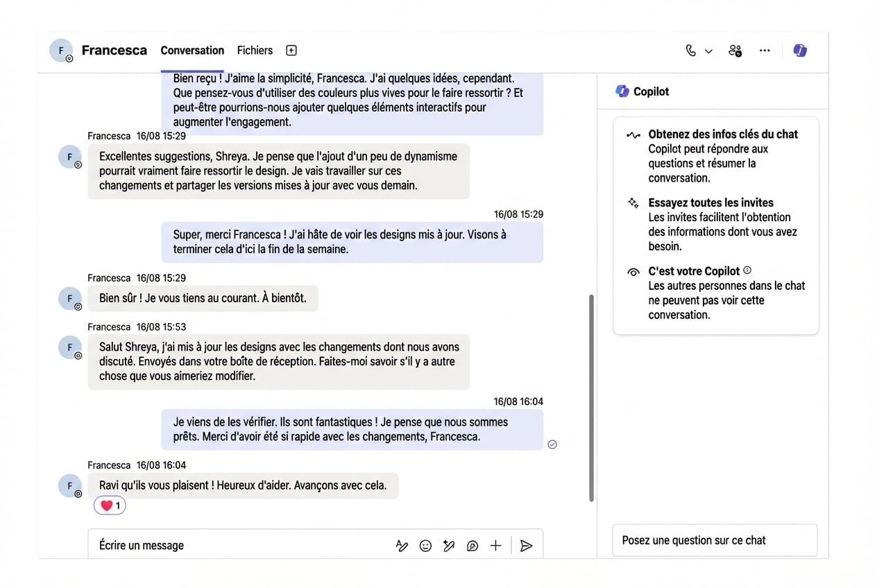Image resolution: width=877 pixels, height=588 pixels.
Task: Send the message with the paper plane
Action: (526, 546)
